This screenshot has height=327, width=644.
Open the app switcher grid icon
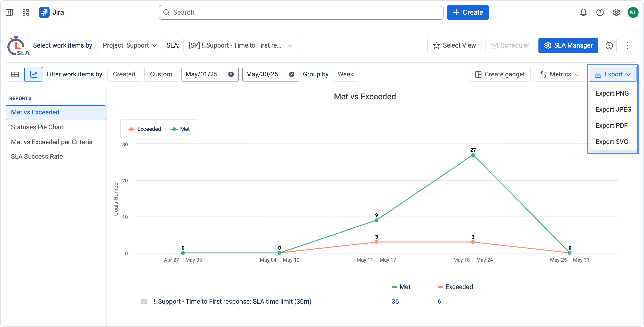(x=26, y=12)
